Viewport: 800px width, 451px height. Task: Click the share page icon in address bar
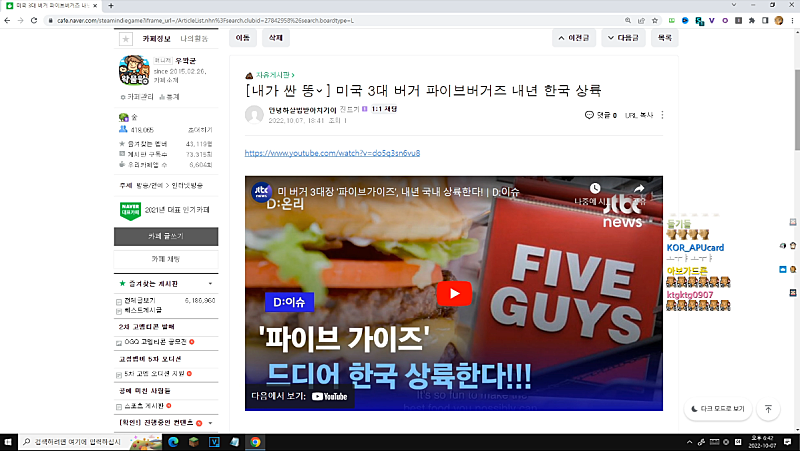point(641,20)
